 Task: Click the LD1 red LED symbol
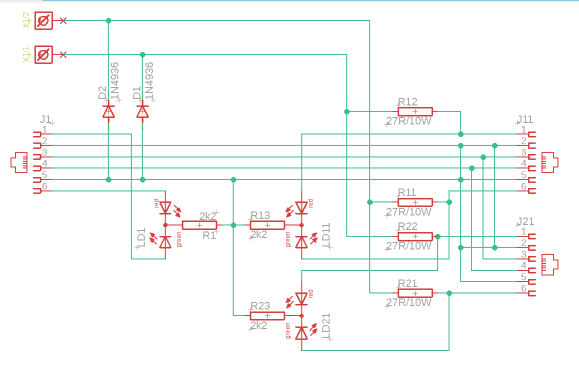(165, 208)
